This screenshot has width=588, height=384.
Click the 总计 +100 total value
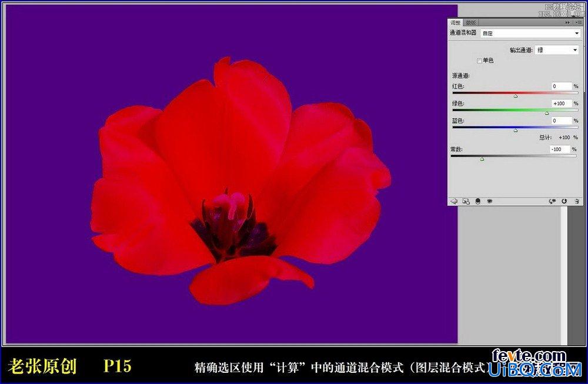tap(564, 138)
